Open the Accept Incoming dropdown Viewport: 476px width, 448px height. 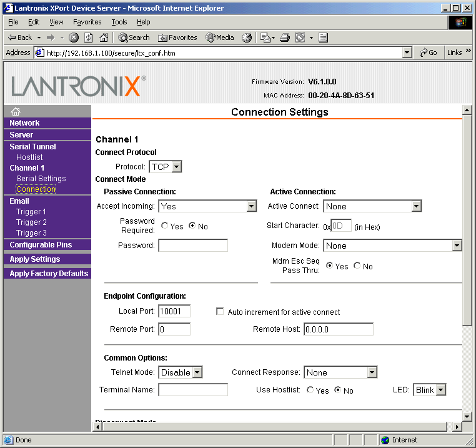point(207,206)
